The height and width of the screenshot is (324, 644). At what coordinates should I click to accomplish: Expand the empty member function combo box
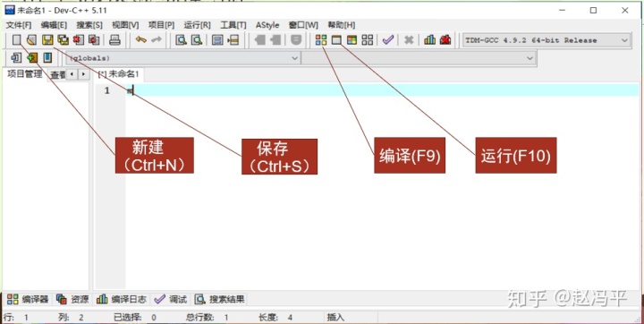click(418, 58)
